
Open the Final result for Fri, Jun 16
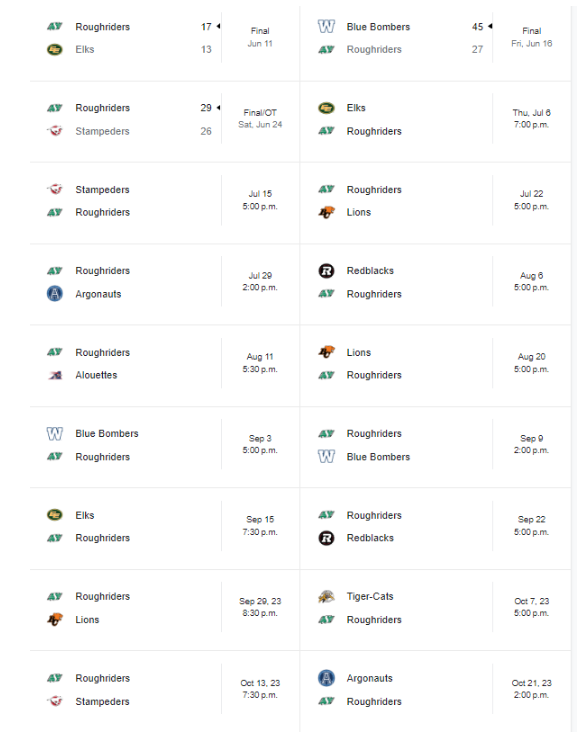(532, 37)
